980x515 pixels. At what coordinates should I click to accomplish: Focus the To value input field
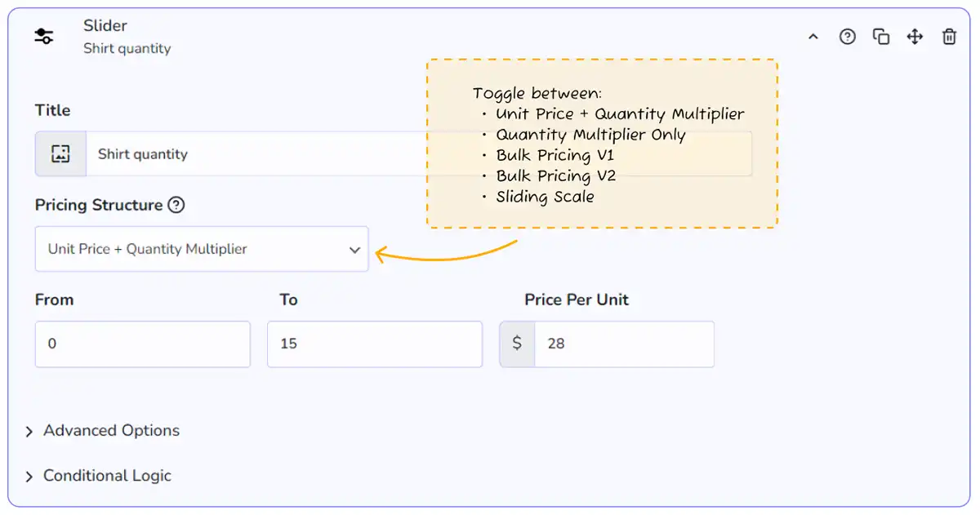pos(374,344)
